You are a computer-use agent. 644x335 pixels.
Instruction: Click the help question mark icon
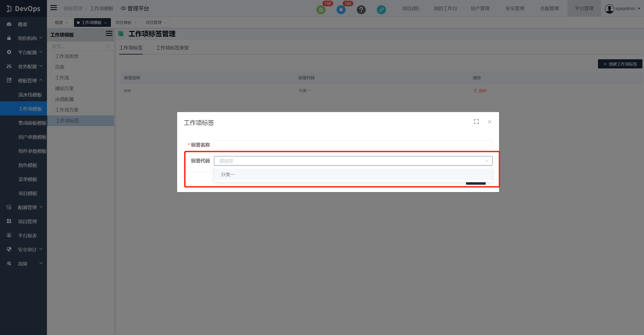tap(361, 10)
